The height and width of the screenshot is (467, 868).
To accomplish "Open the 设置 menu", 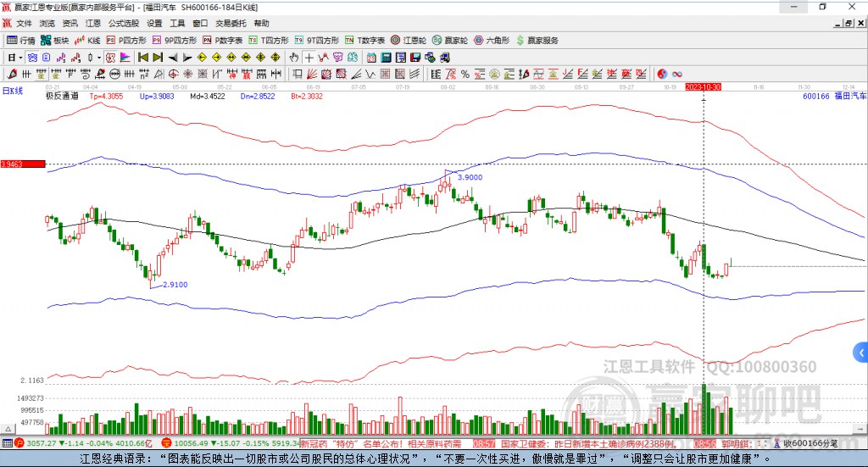I will (x=154, y=23).
